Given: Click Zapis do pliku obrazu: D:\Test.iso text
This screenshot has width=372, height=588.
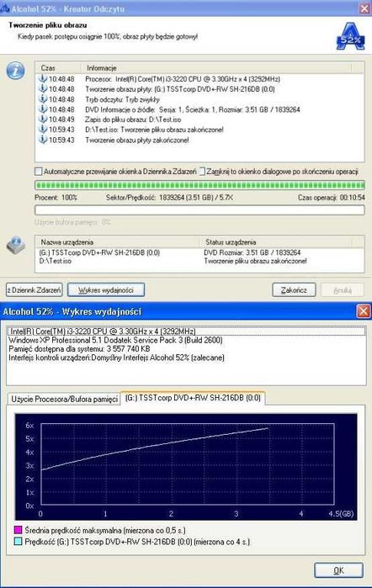Looking at the screenshot, I should [133, 119].
